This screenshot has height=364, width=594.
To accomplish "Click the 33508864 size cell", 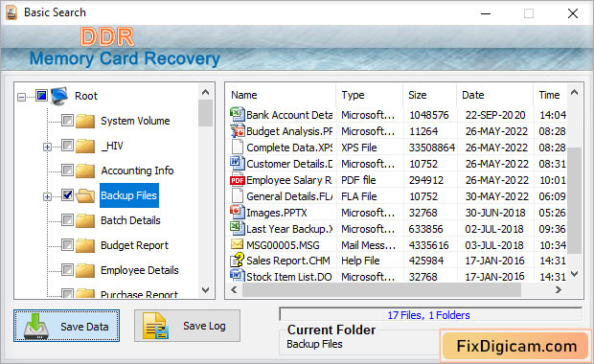I will (x=432, y=148).
